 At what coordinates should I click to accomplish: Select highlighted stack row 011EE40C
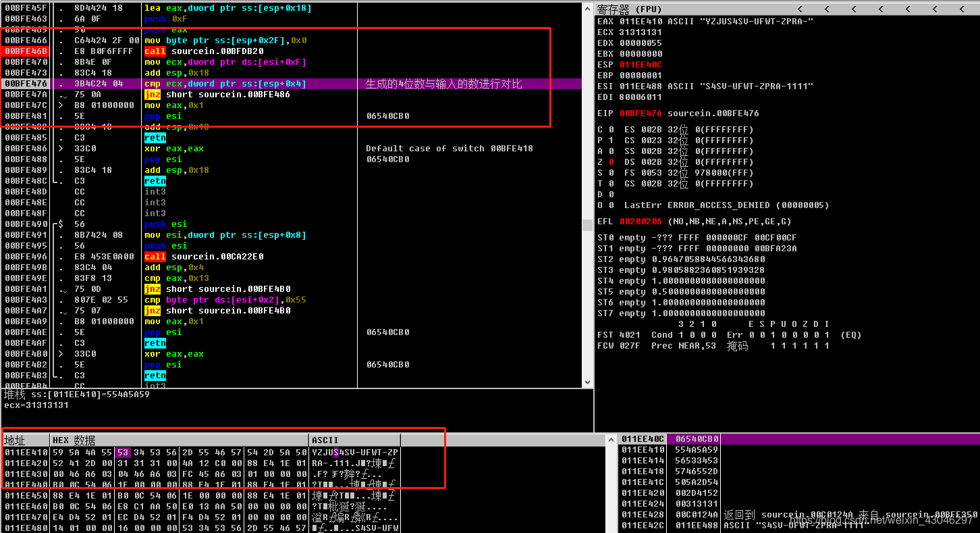[799, 439]
